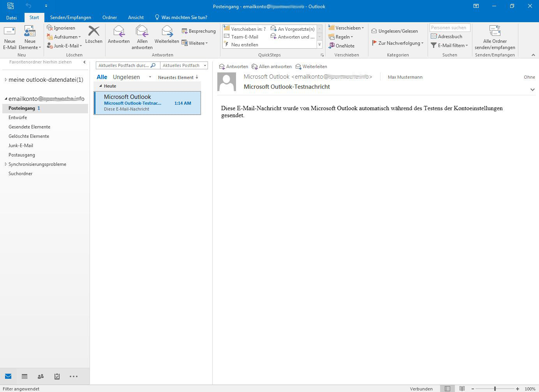
Task: Open the Neue Elemente menu
Action: pos(30,38)
